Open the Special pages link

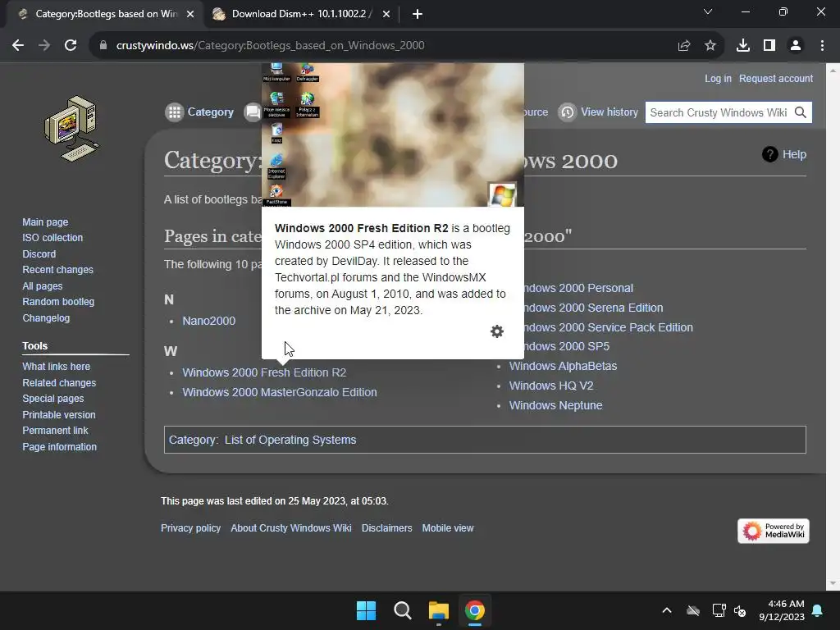pyautogui.click(x=53, y=399)
